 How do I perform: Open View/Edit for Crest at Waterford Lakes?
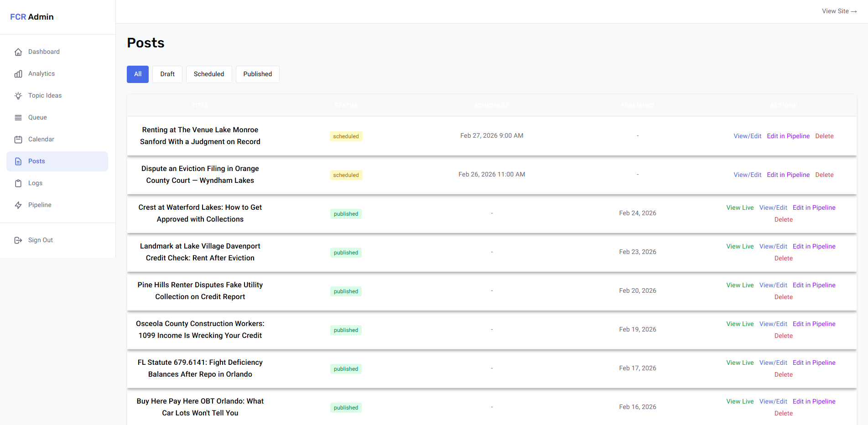pos(773,207)
